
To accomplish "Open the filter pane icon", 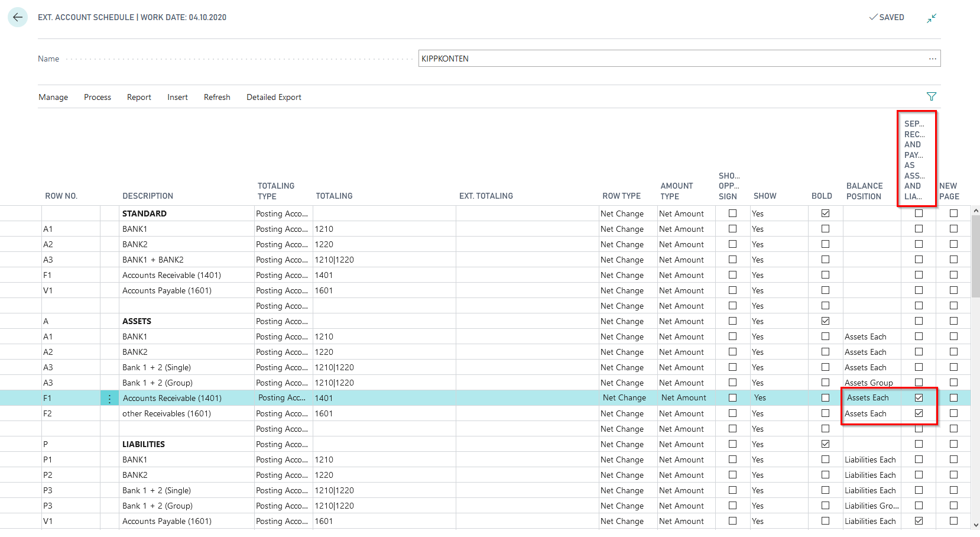I will 931,96.
